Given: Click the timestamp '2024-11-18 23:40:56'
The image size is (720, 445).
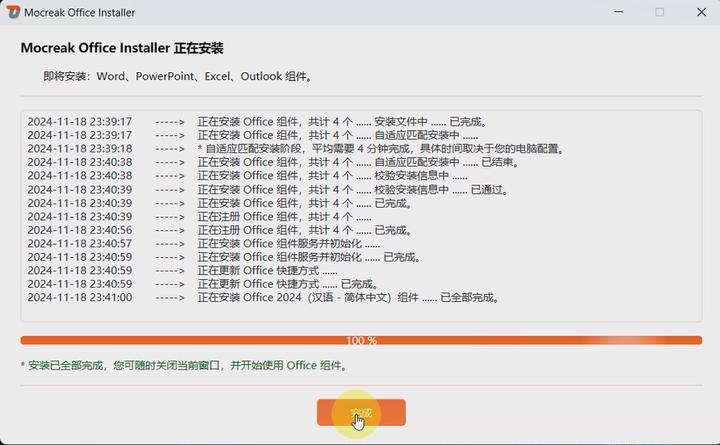Looking at the screenshot, I should coord(79,230).
